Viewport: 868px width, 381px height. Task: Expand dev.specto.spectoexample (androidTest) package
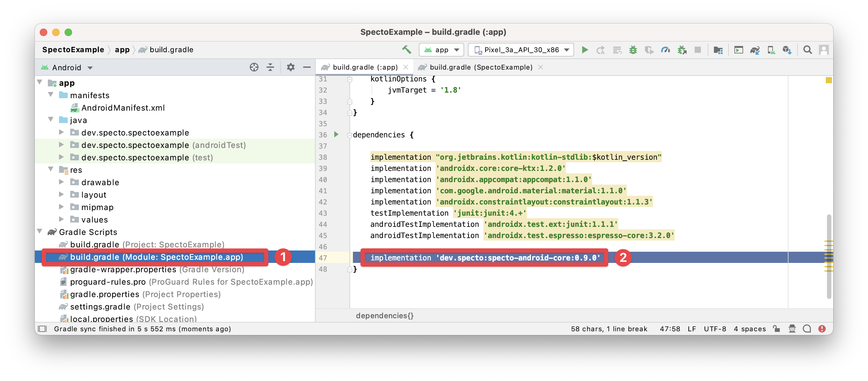(61, 145)
